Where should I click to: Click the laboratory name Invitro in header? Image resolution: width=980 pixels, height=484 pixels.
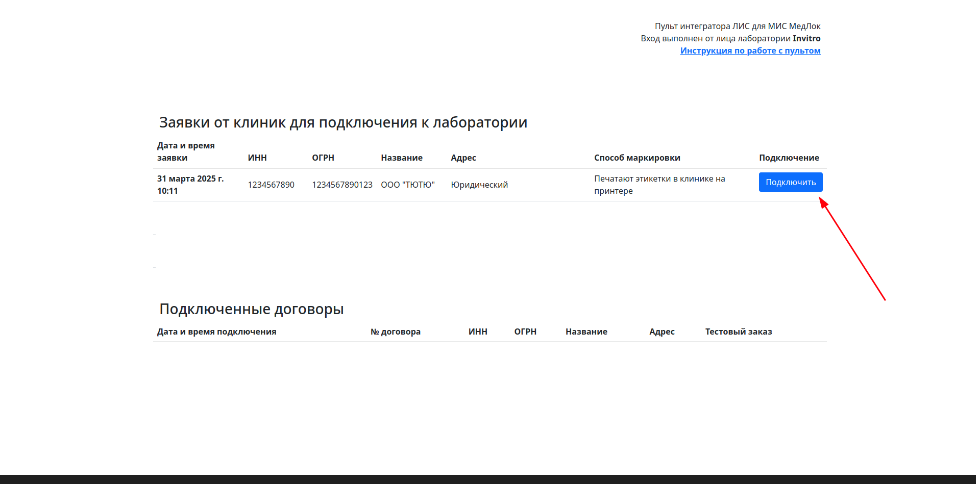(x=806, y=38)
